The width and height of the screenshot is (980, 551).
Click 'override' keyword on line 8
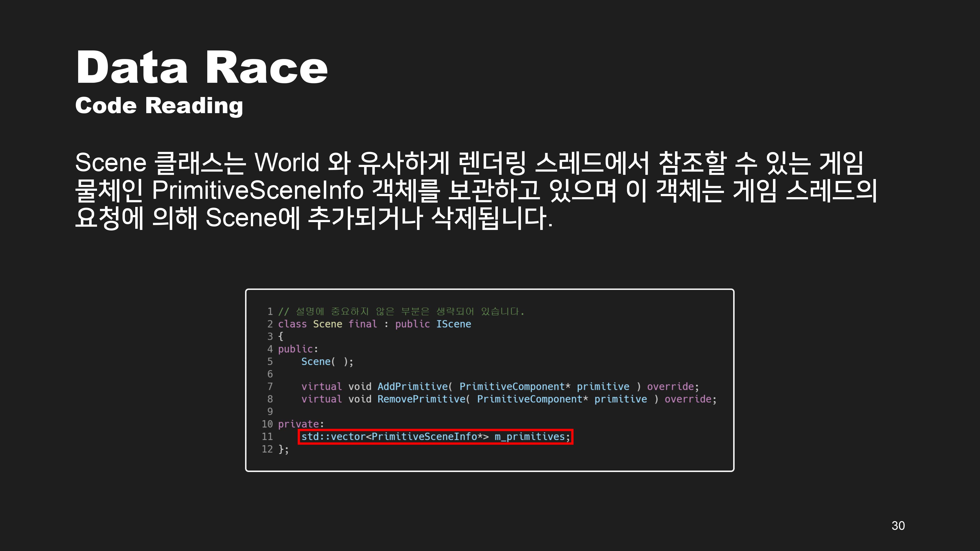687,399
